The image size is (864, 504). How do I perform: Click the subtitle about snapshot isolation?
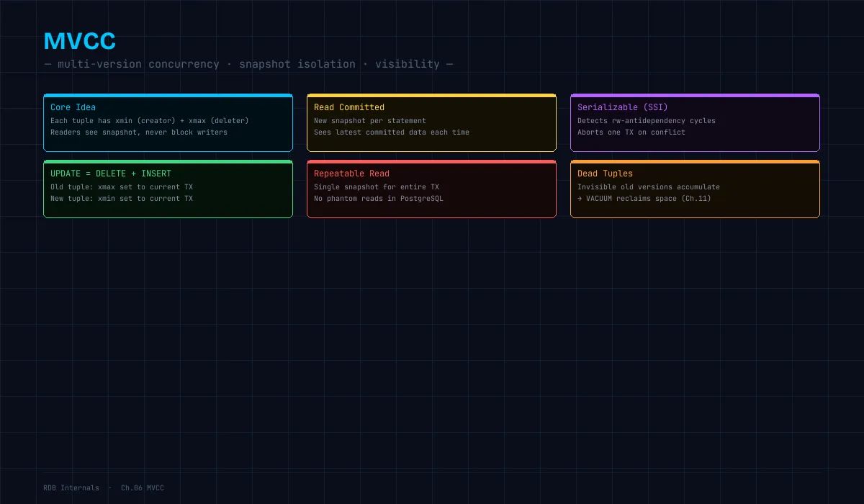coord(248,64)
